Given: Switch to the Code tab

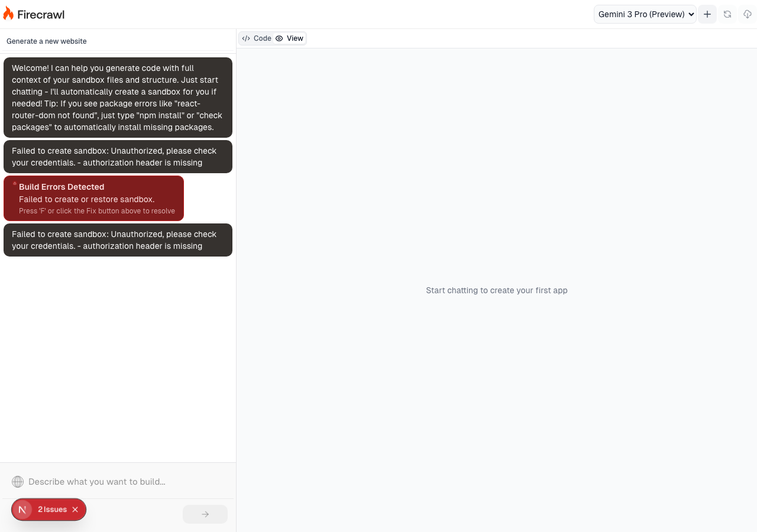Looking at the screenshot, I should click(257, 38).
